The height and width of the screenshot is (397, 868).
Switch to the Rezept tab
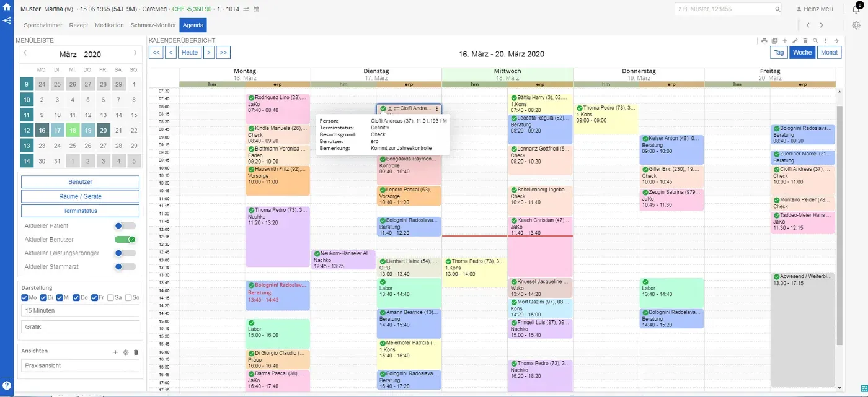[x=79, y=25]
